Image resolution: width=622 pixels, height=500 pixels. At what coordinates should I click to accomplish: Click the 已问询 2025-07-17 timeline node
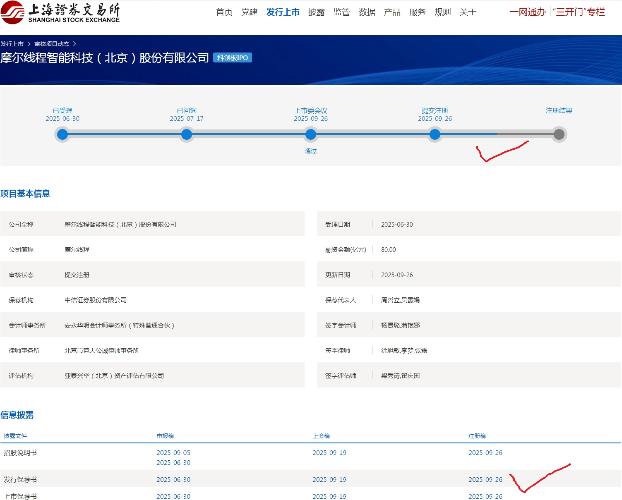[x=186, y=135]
